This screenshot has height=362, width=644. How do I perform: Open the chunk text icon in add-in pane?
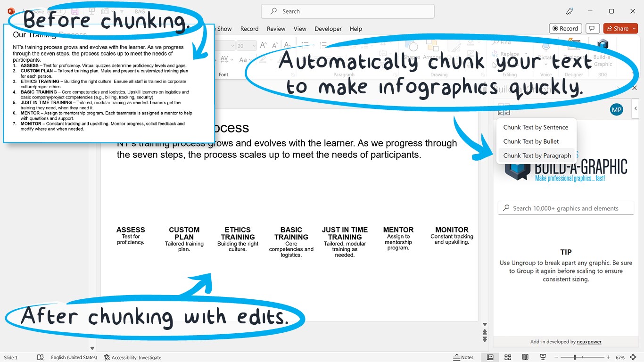pos(504,110)
